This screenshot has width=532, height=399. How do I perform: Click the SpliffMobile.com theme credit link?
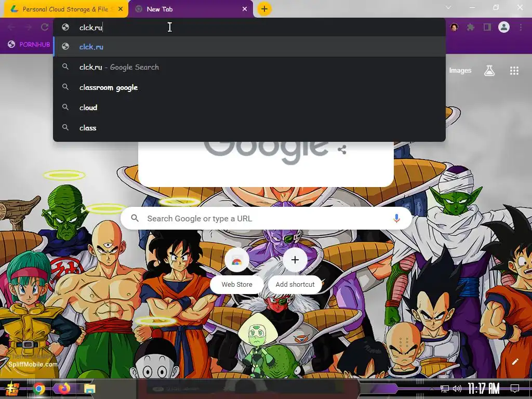33,364
